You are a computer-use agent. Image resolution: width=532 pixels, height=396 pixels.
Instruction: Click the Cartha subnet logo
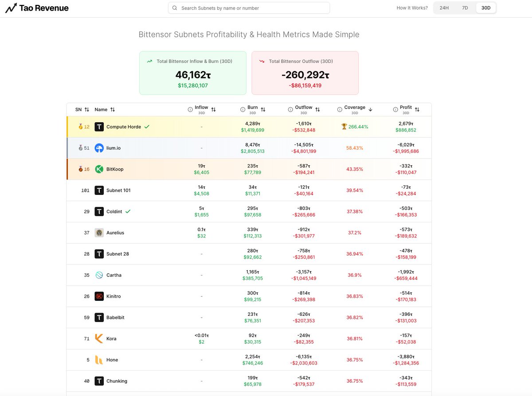coord(99,275)
